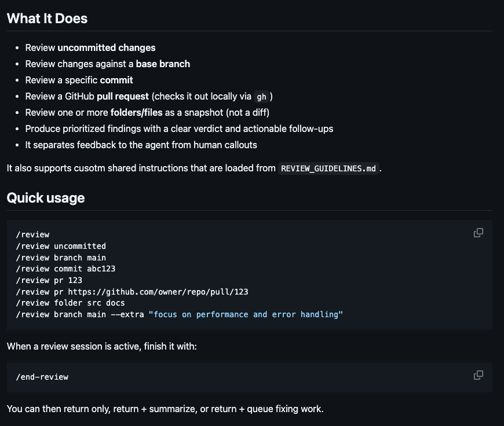Click bold "folders/files" bullet text

(137, 112)
